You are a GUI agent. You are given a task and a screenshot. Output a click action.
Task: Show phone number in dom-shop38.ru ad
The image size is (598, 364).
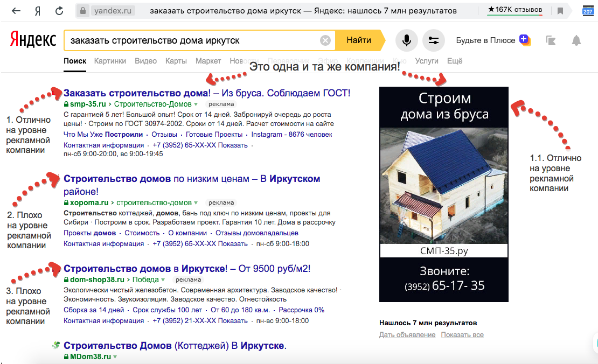point(200,320)
